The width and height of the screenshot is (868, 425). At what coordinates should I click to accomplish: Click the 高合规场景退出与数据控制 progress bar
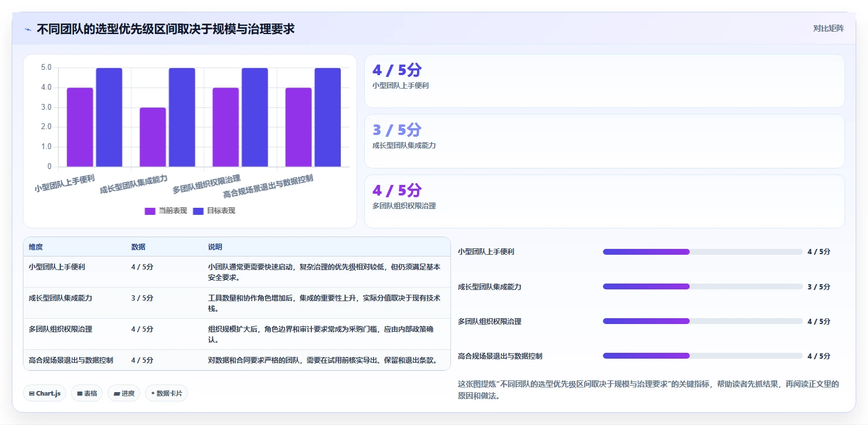(703, 356)
